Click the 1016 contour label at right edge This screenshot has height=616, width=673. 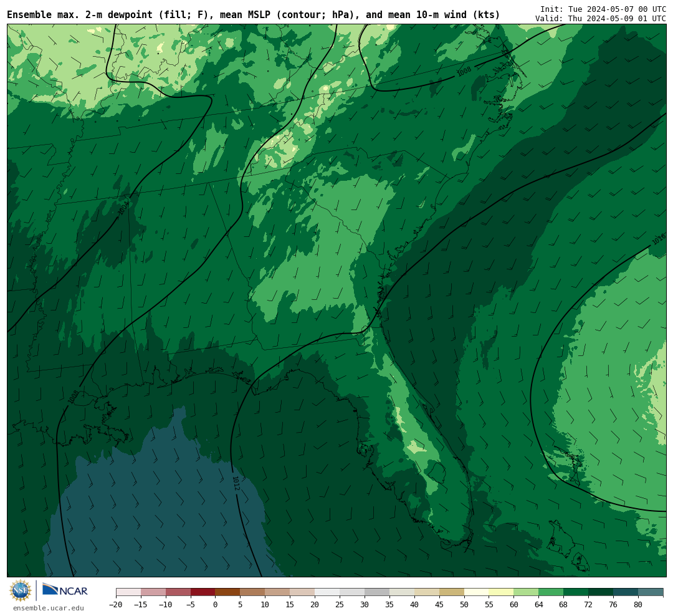[659, 239]
